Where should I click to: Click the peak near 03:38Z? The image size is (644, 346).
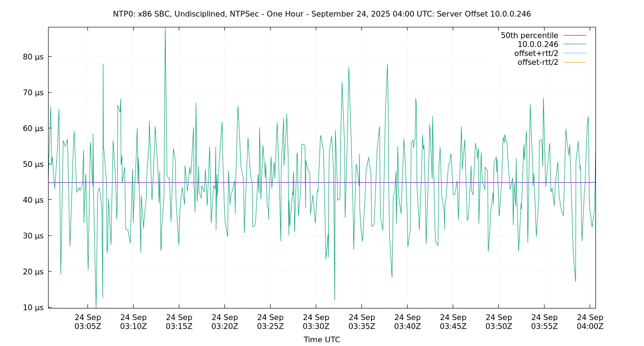[388, 65]
